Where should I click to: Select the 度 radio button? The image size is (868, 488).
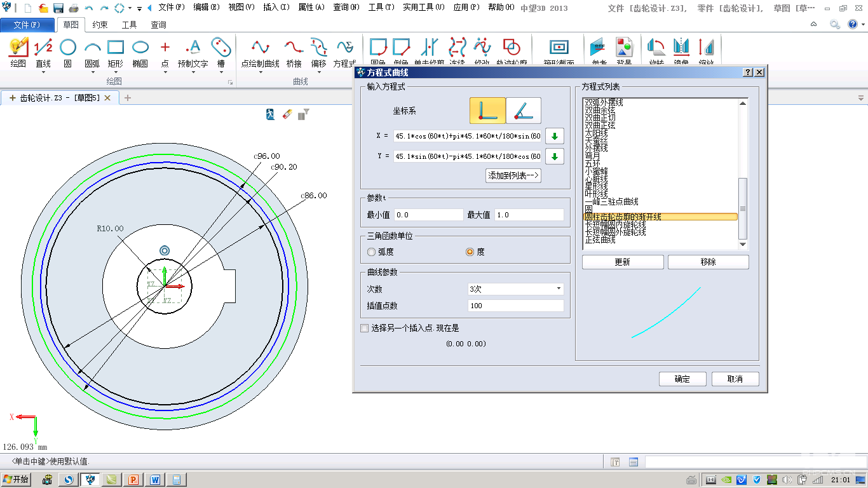click(470, 252)
